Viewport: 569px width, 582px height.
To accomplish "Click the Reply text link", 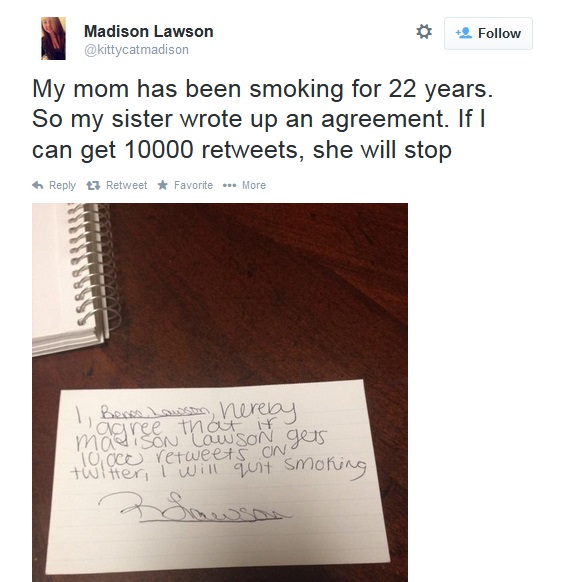I will pos(62,185).
